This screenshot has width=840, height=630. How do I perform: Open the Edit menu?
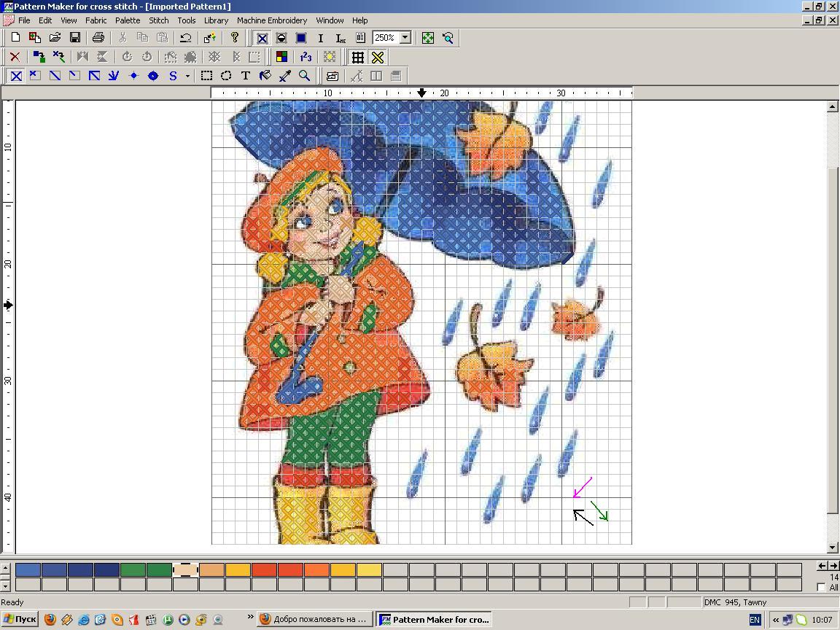coord(45,20)
